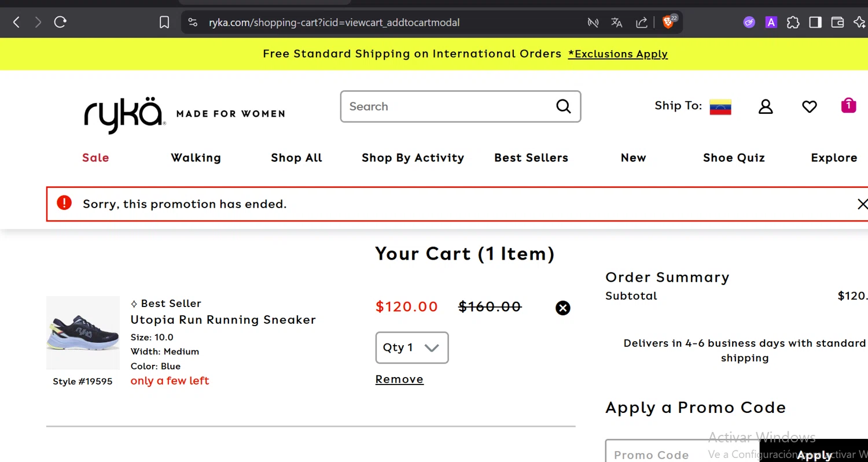This screenshot has width=868, height=462.
Task: Dismiss the promotion ended alert
Action: pyautogui.click(x=862, y=204)
